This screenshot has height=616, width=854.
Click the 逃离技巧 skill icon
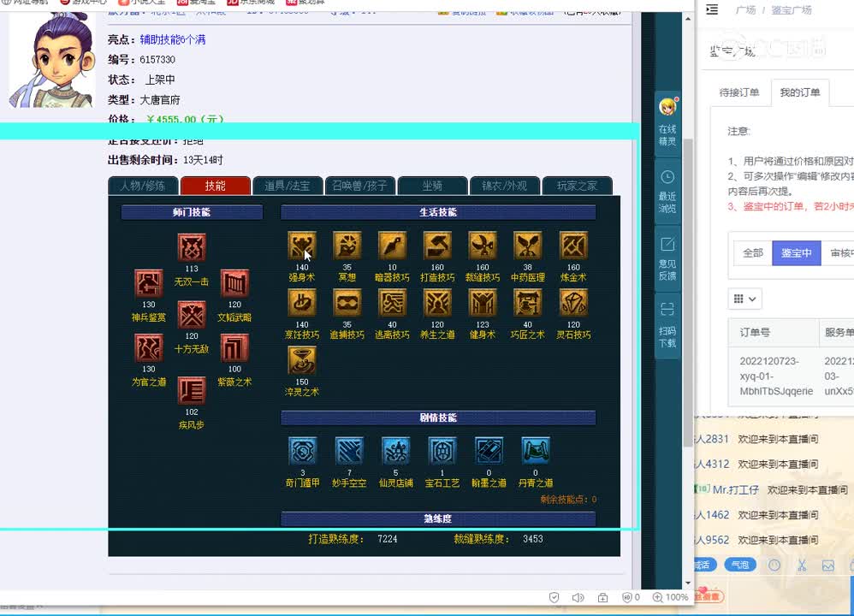point(392,302)
